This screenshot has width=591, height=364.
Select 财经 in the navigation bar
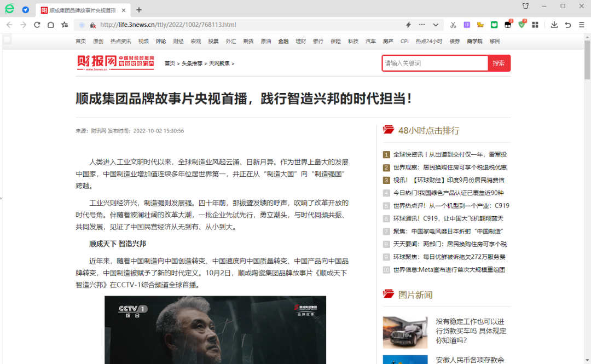click(178, 42)
